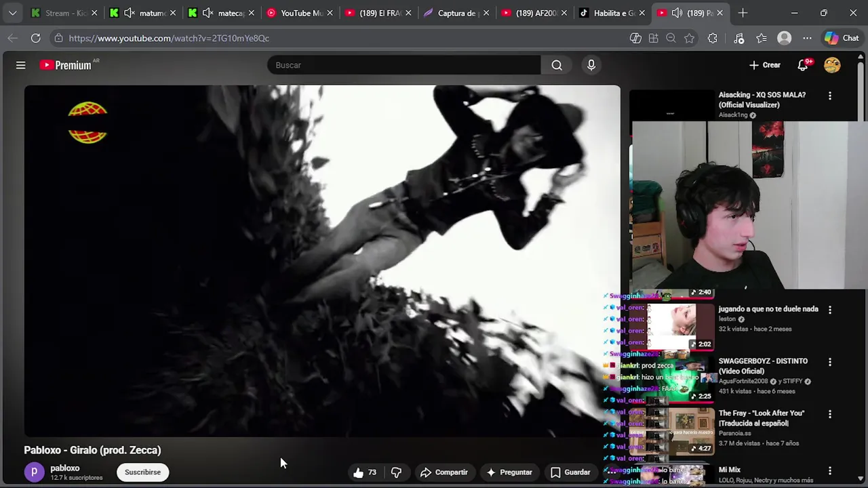Open options for The Fray Look After You

[x=830, y=414]
